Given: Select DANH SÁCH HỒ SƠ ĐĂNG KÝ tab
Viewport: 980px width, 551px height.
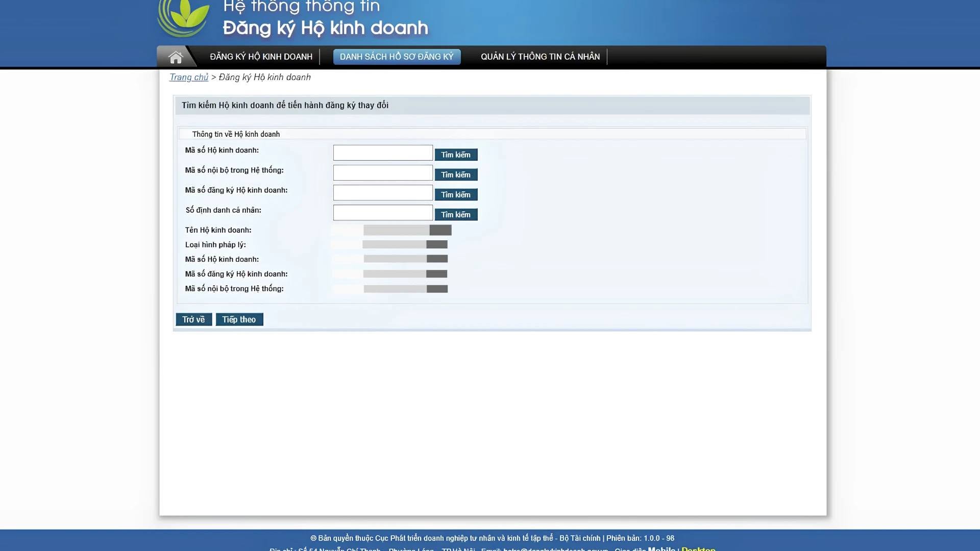Looking at the screenshot, I should point(397,57).
